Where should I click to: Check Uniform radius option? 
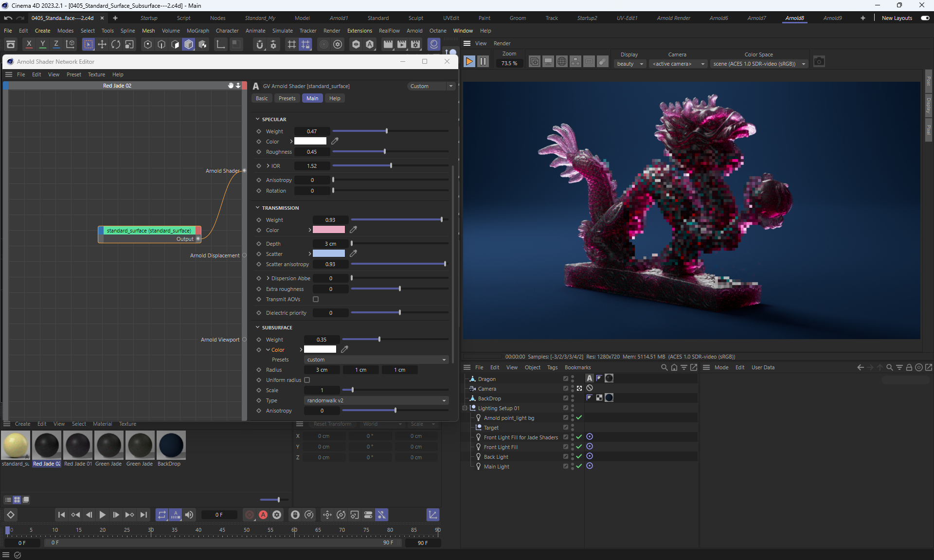click(307, 380)
